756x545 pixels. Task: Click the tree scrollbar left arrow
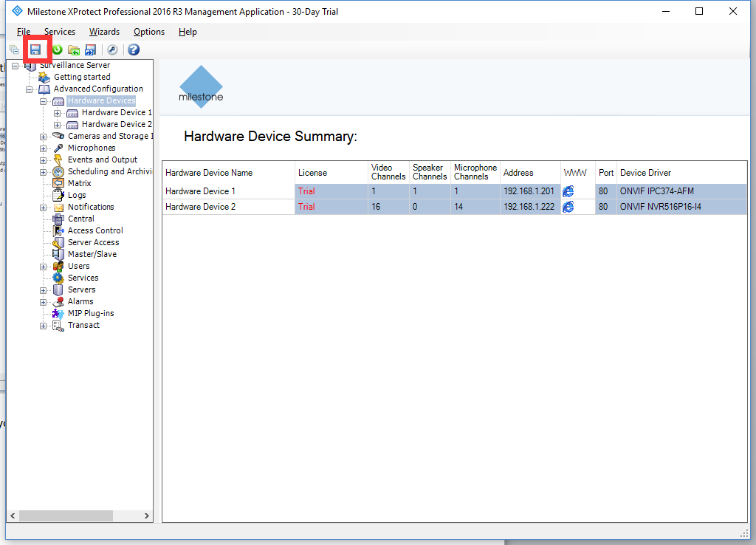tap(13, 516)
